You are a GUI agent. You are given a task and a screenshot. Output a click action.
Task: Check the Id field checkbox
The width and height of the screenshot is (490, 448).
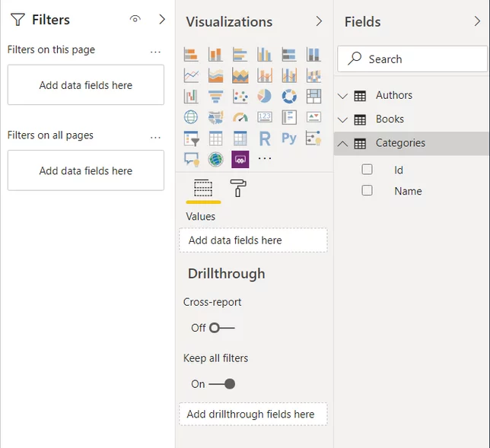[x=367, y=170]
